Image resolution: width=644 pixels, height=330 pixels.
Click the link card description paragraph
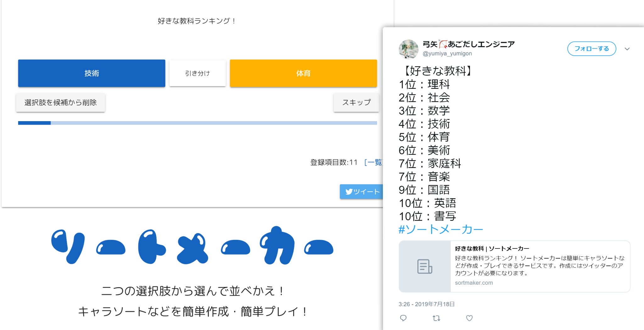tap(540, 266)
